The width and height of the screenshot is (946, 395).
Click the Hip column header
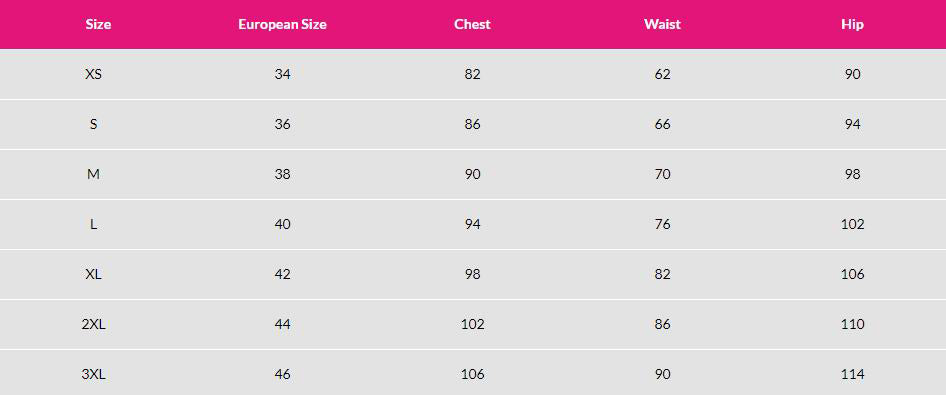click(852, 25)
